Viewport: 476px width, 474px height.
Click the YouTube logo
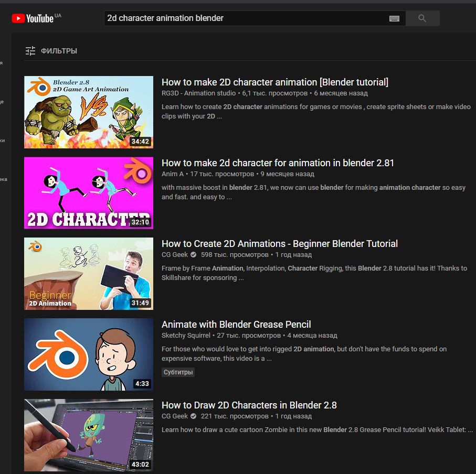tap(33, 18)
